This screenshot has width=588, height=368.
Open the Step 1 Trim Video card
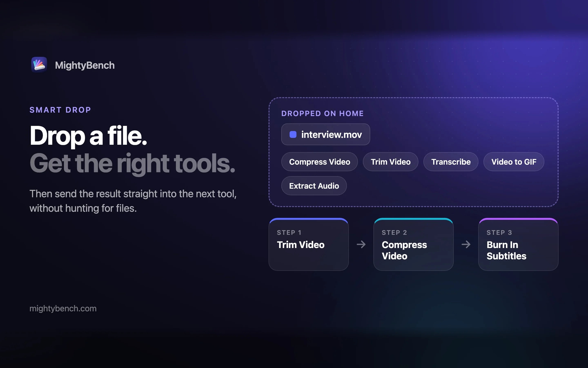coord(308,244)
